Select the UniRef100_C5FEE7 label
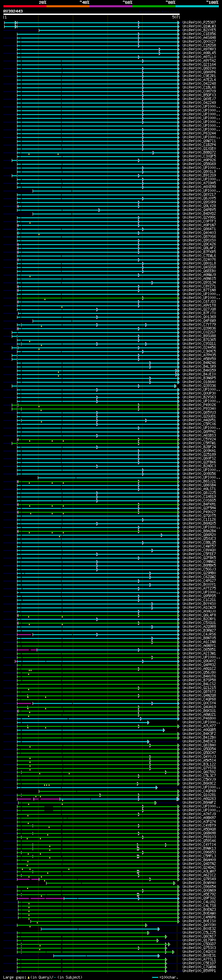The image size is (222, 980). click(x=199, y=554)
